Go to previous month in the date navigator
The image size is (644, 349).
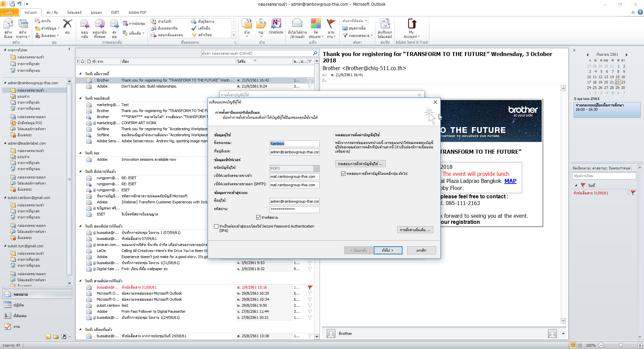(588, 55)
